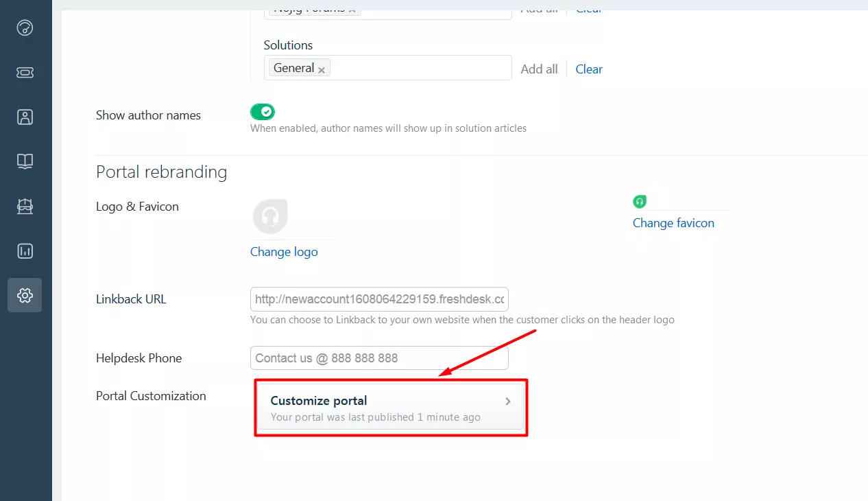Go to Contacts via sidebar icon
The height and width of the screenshot is (501, 868).
click(x=25, y=117)
